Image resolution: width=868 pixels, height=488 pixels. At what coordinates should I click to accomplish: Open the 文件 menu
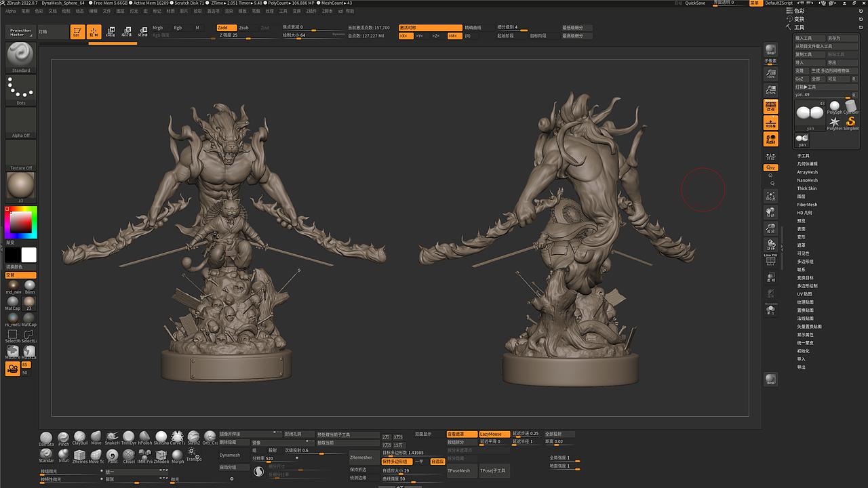click(107, 12)
